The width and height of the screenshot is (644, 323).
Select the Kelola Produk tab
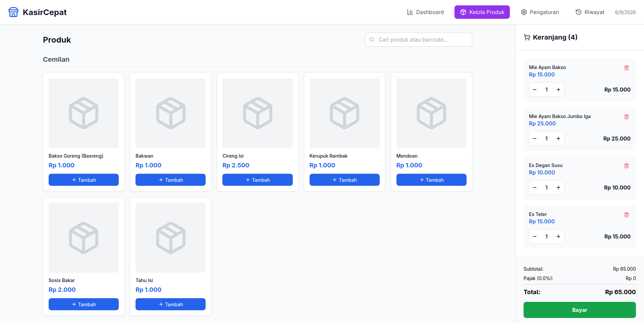[482, 12]
